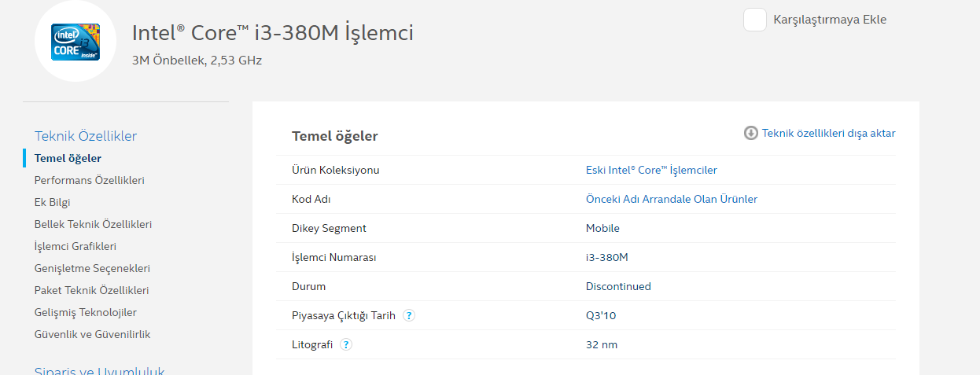Open help icon next to Litografi
Viewport: 980px width, 375px height.
pos(346,344)
